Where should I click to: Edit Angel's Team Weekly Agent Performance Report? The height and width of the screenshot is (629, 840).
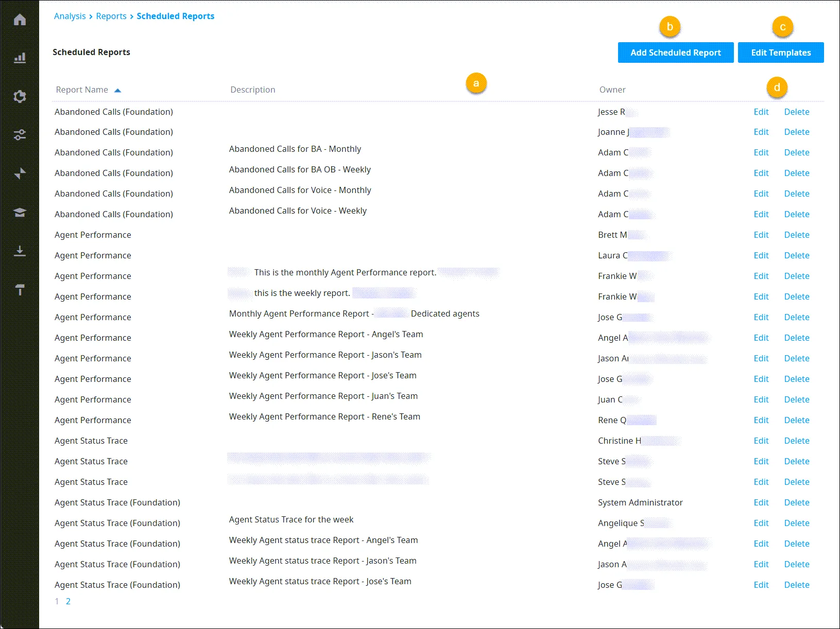[761, 338]
